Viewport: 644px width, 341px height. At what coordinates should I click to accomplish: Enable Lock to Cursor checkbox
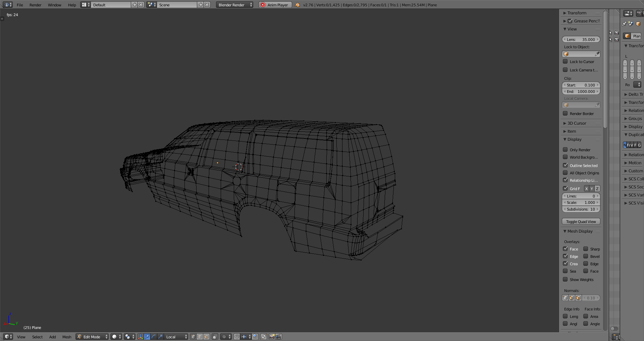566,62
